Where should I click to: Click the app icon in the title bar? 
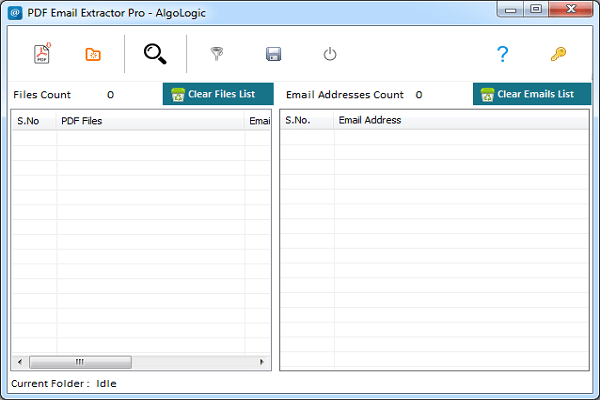[15, 13]
